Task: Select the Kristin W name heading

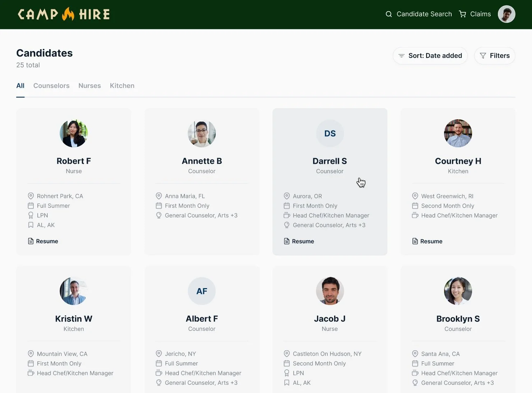Action: pos(74,319)
